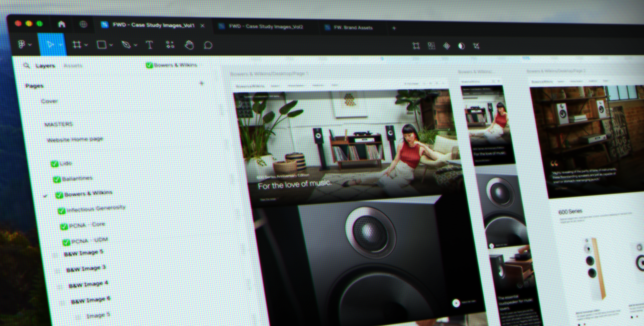Select the Move tool
Viewport: 644px width, 326px height.
coord(50,44)
